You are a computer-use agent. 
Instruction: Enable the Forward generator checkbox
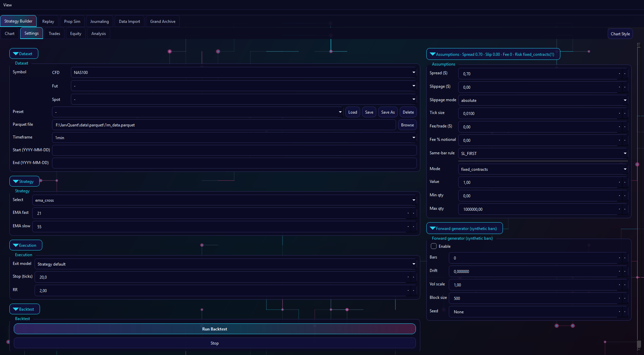(x=434, y=246)
